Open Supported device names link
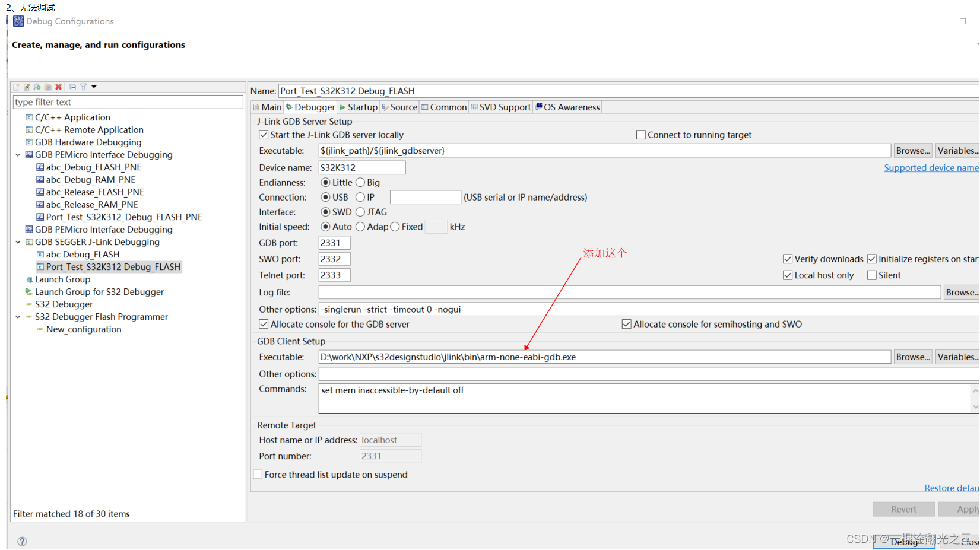 931,168
